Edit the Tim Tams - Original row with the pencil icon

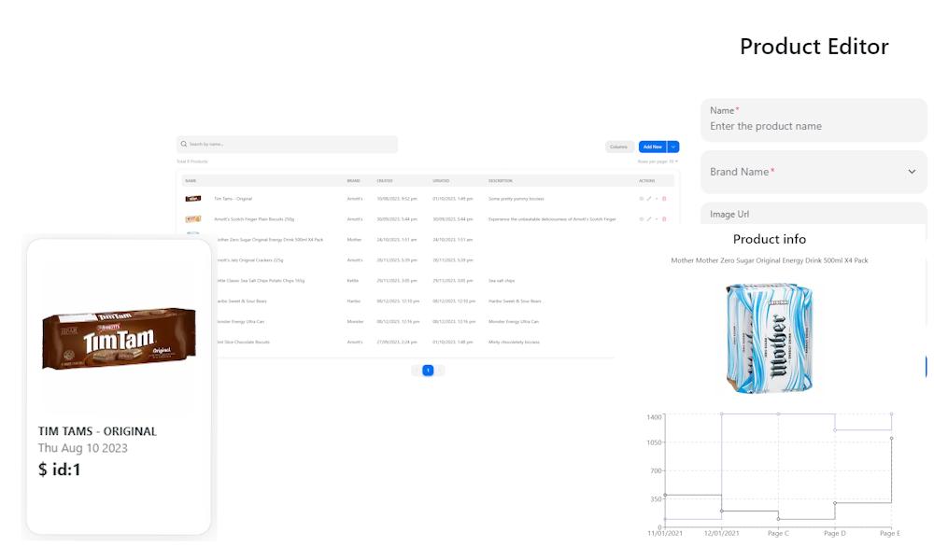(649, 199)
